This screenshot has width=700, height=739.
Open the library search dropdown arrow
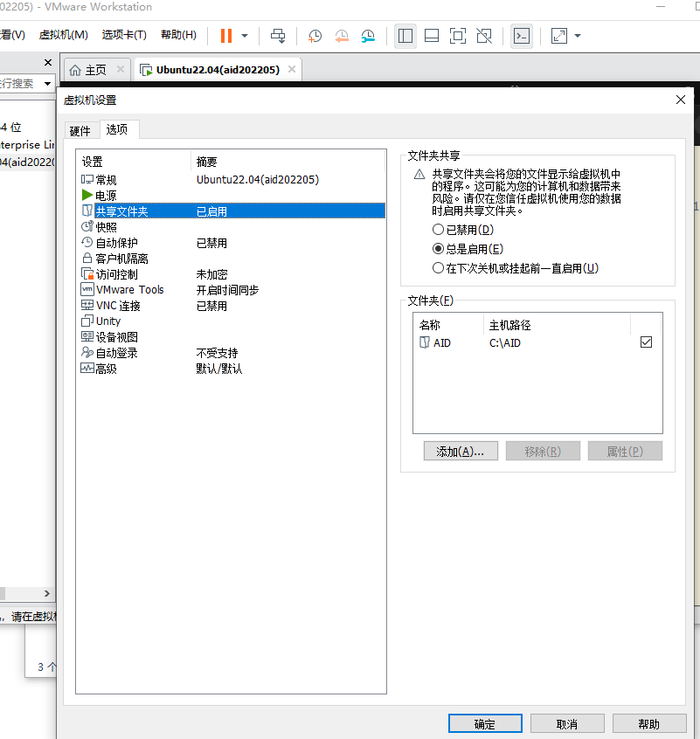tap(47, 84)
